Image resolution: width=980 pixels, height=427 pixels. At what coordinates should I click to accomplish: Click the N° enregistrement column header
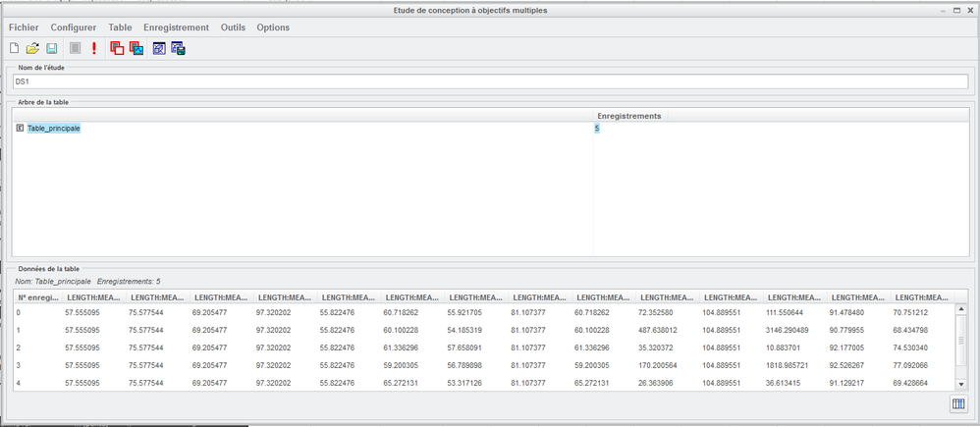coord(38,296)
